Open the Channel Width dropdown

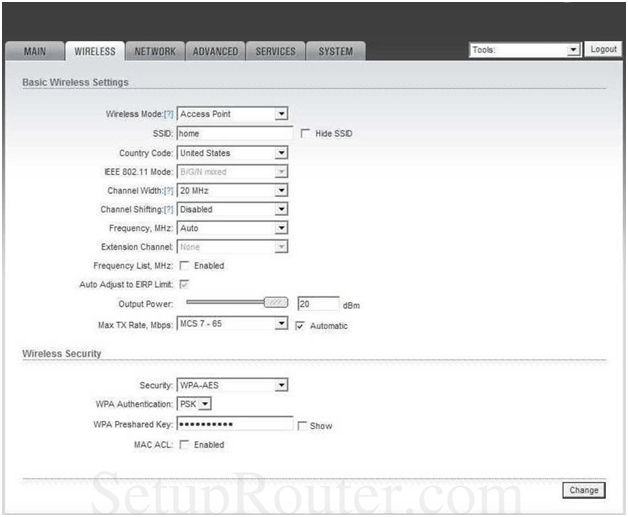(232, 191)
